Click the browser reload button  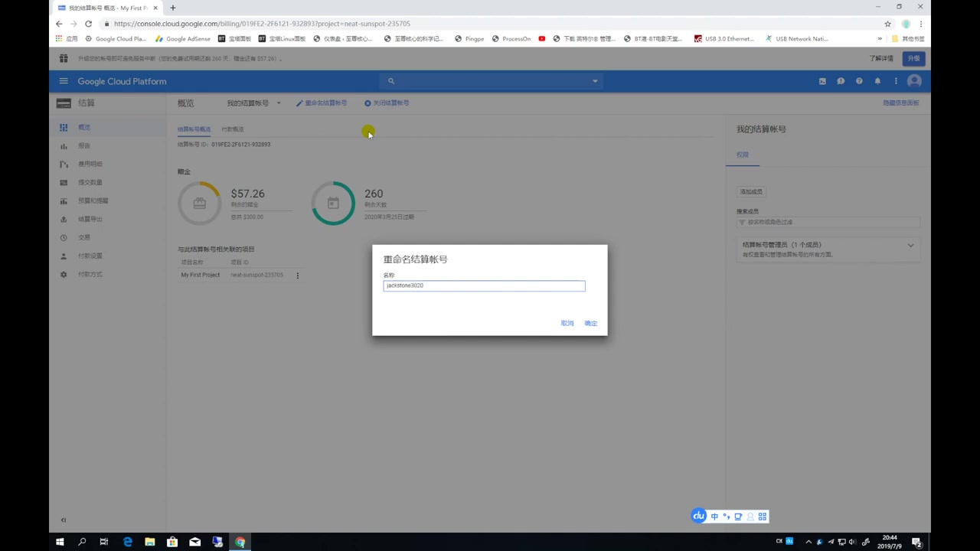click(x=89, y=24)
